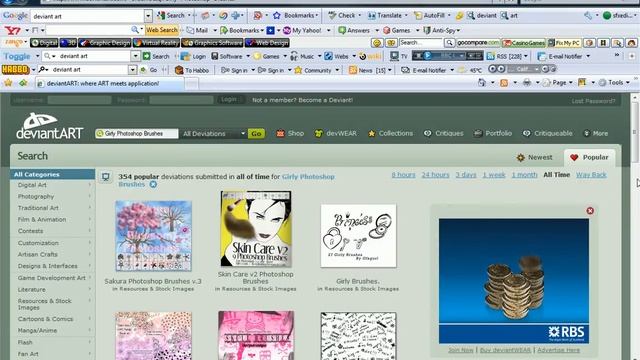640x360 pixels.
Task: Click the Graphic Design toolbar button
Action: [104, 42]
